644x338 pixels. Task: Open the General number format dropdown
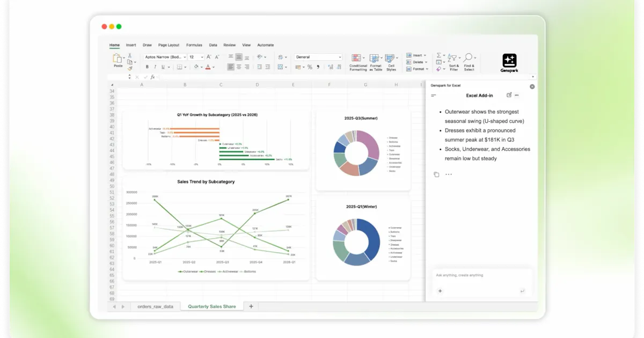click(318, 57)
